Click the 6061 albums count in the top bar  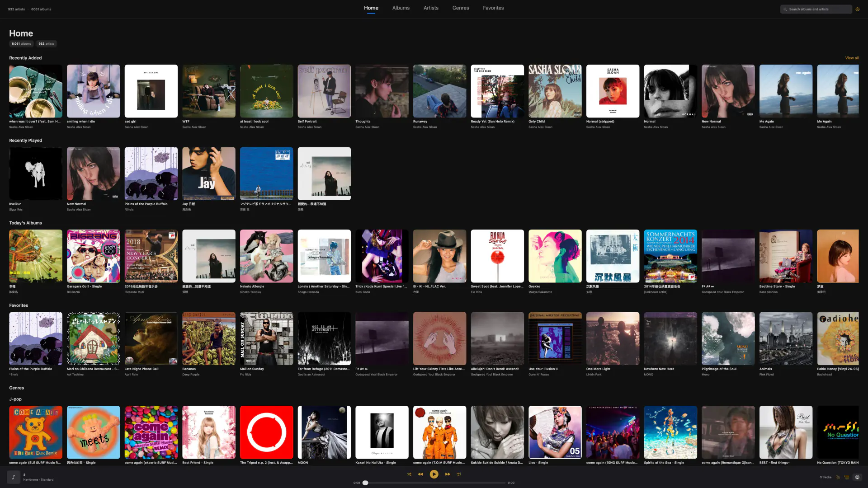41,9
